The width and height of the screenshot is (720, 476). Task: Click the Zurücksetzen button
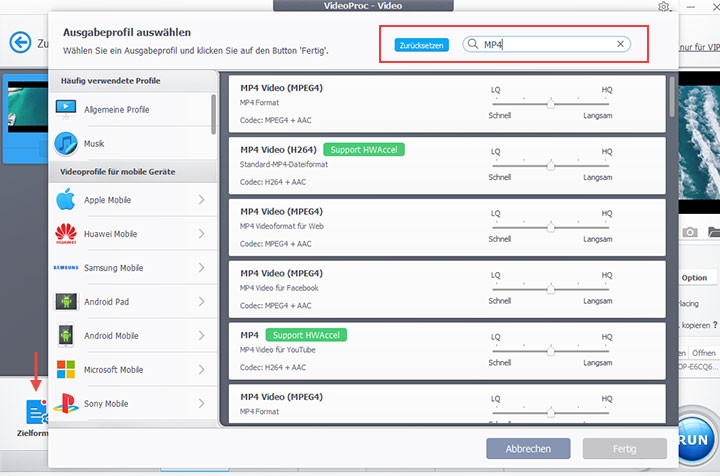click(x=421, y=45)
